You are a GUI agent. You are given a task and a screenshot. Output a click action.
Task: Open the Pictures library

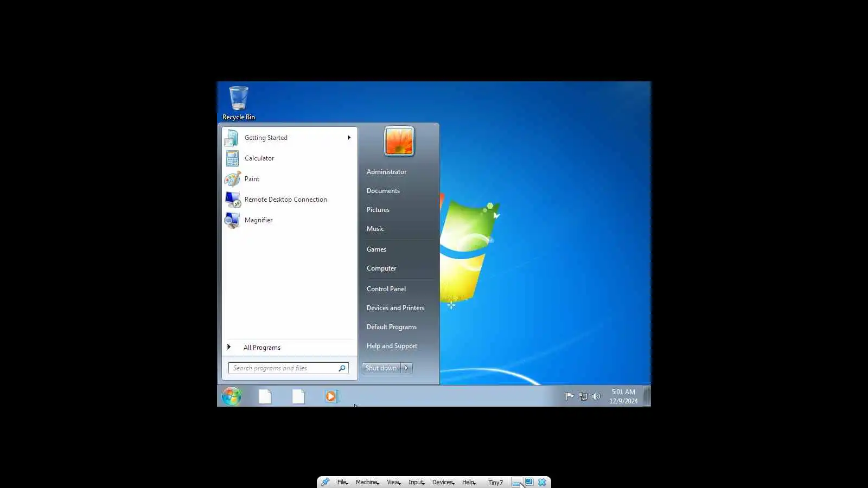click(378, 210)
